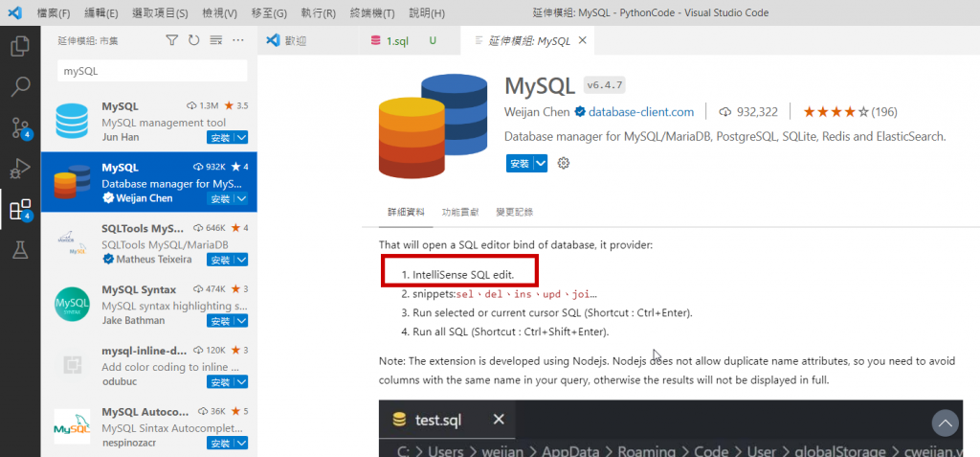Open the Explorer view in activity bar

click(x=20, y=46)
